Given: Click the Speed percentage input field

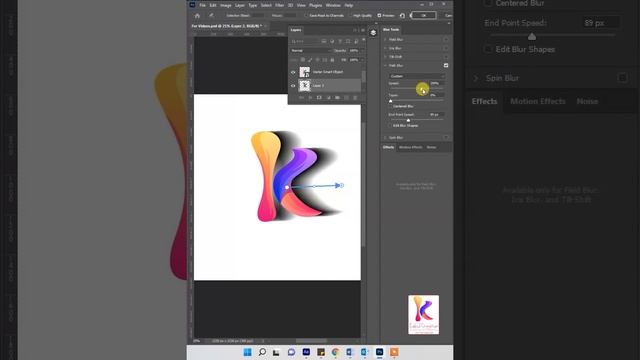Looking at the screenshot, I should click(x=437, y=83).
